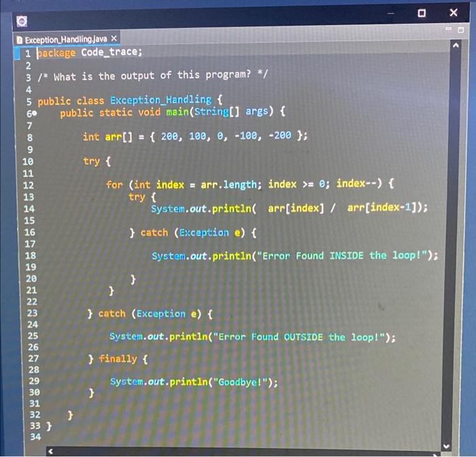Image resolution: width=476 pixels, height=457 pixels.
Task: Maximize the Eclipse window
Action: pos(422,13)
